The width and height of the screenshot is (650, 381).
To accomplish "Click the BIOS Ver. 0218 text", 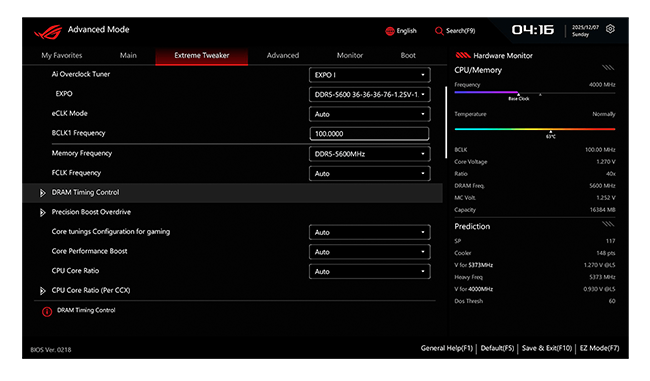I will [x=51, y=350].
